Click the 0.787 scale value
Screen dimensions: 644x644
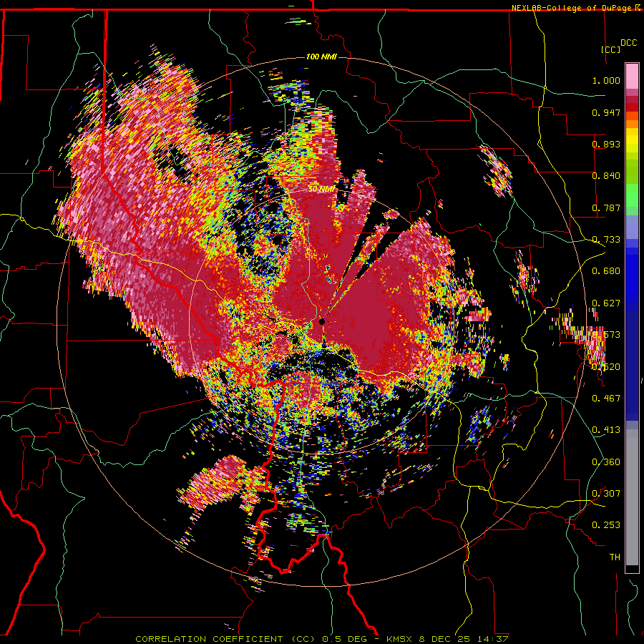tap(606, 208)
